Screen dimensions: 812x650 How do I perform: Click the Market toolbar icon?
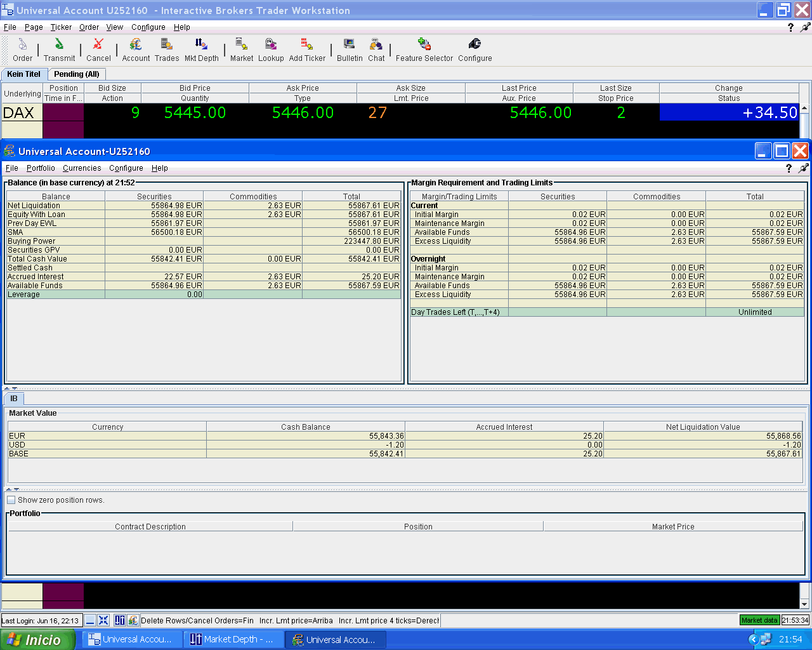(242, 44)
